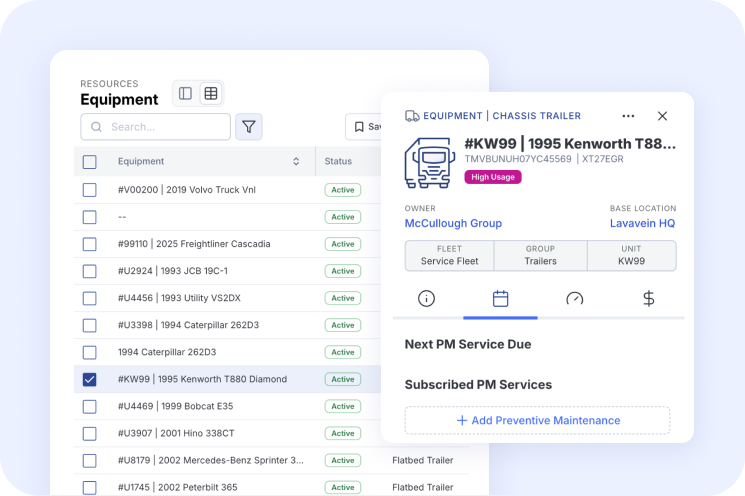
Task: Close the equipment detail panel
Action: (662, 116)
